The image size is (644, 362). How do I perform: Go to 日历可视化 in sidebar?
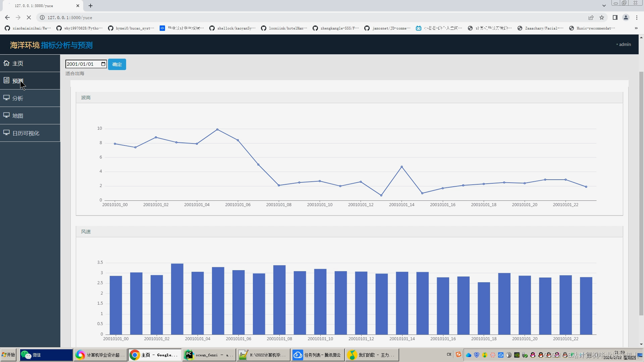click(26, 133)
